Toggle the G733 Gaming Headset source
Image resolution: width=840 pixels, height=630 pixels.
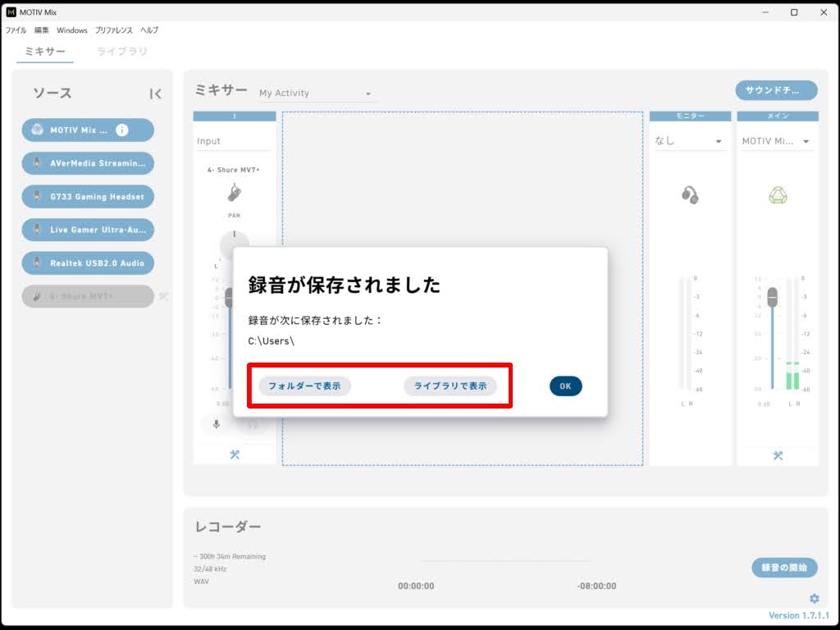pos(88,197)
